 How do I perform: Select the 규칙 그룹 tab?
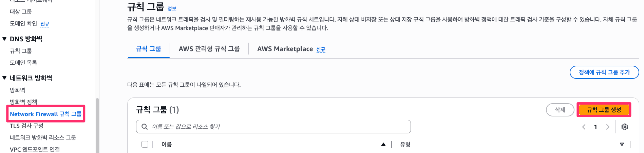(x=148, y=49)
